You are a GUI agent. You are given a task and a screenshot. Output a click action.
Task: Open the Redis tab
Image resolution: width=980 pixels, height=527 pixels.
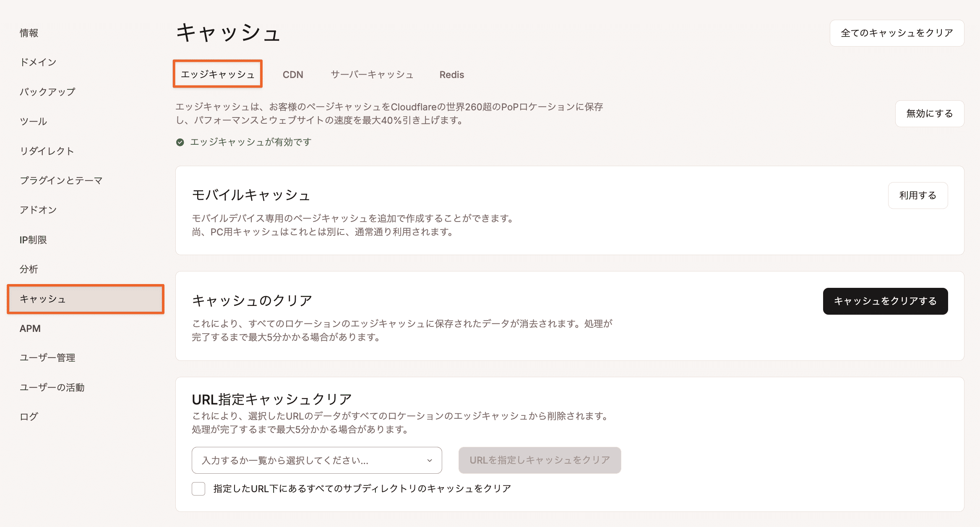point(451,74)
